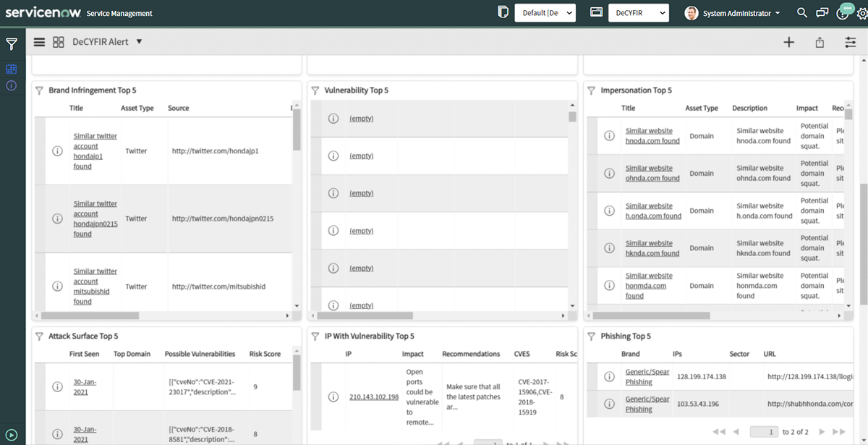The image size is (868, 445).
Task: Open 'Similar website ohnda.com found' link
Action: (652, 173)
